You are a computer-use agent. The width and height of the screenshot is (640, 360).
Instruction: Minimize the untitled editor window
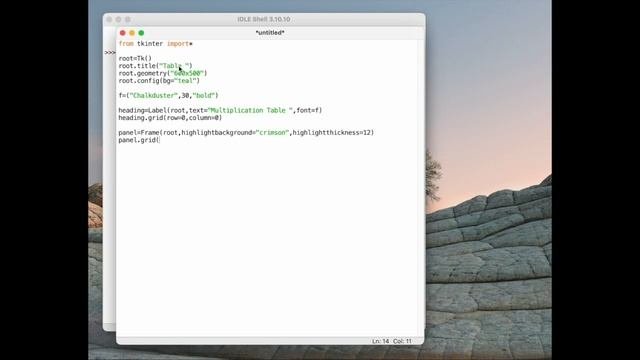[x=132, y=33]
